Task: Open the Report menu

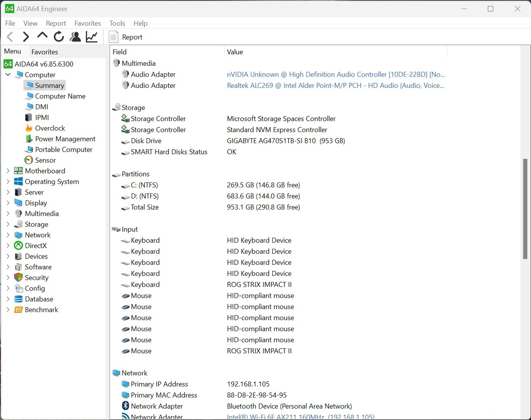Action: pyautogui.click(x=56, y=23)
